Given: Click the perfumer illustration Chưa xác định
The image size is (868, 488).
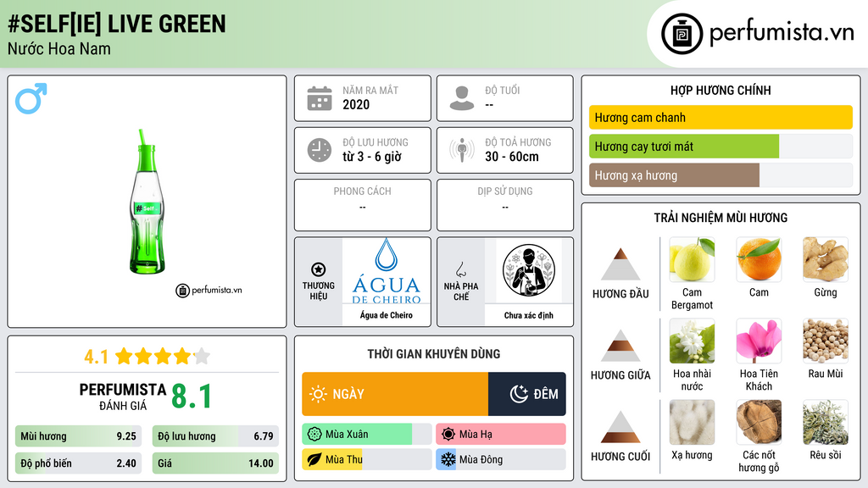Looking at the screenshot, I should (529, 270).
